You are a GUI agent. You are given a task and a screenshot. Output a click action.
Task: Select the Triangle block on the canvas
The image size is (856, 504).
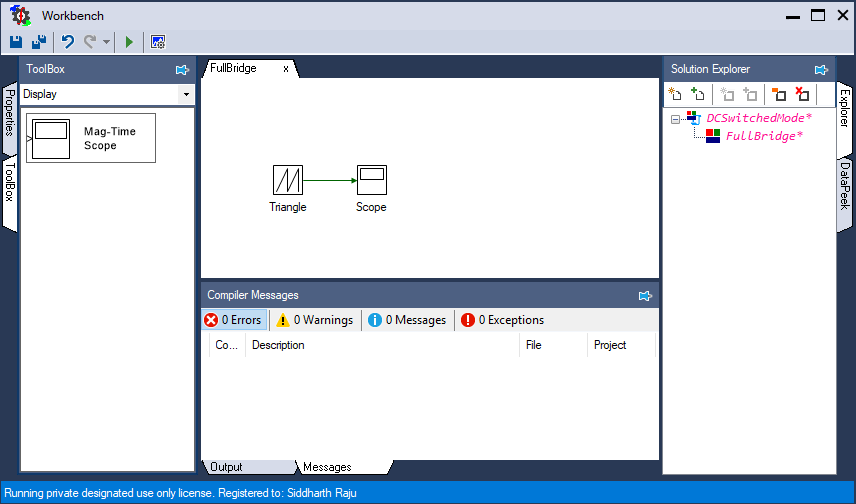click(288, 180)
